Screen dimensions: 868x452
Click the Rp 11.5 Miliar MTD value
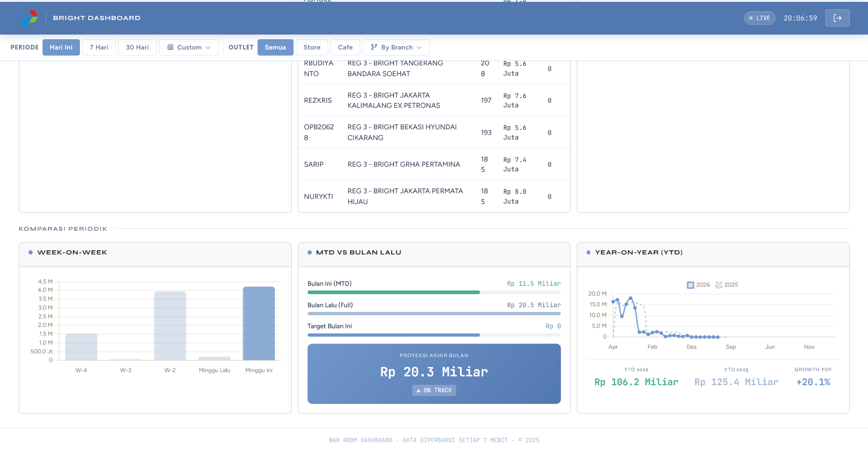[x=534, y=284]
